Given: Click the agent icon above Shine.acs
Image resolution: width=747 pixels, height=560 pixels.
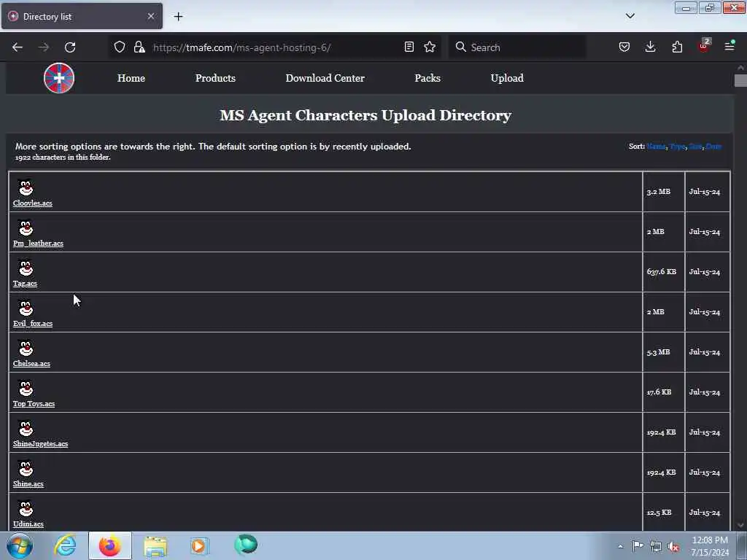Looking at the screenshot, I should (x=26, y=469).
